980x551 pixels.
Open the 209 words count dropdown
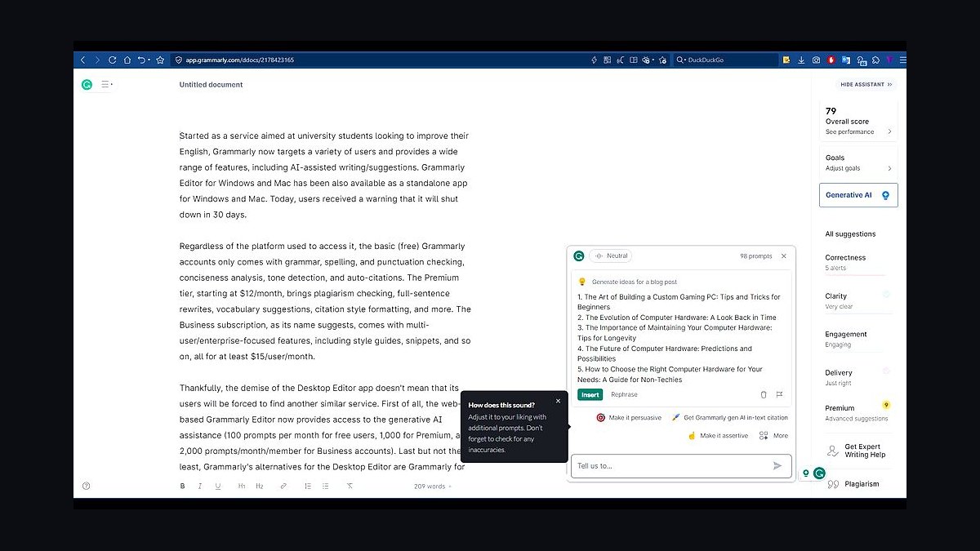coord(433,486)
